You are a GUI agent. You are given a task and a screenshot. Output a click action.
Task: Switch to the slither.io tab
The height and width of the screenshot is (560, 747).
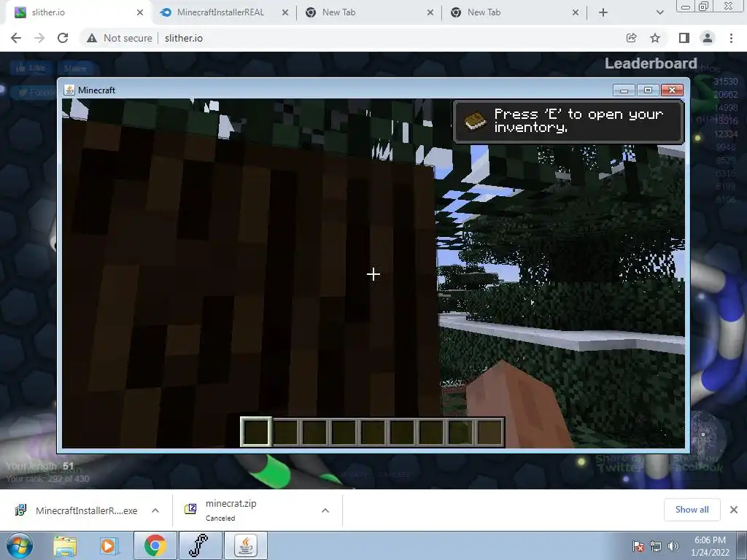click(x=76, y=12)
